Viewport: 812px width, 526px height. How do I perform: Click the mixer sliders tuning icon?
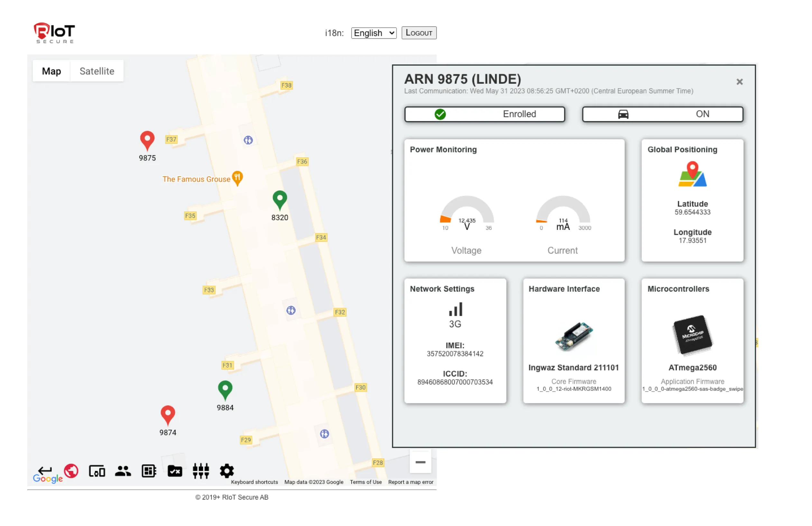(x=201, y=471)
